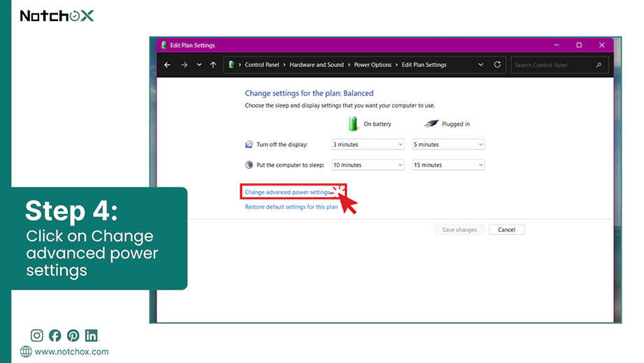The height and width of the screenshot is (363, 644).
Task: Click the Plugged in plug icon
Action: (431, 123)
